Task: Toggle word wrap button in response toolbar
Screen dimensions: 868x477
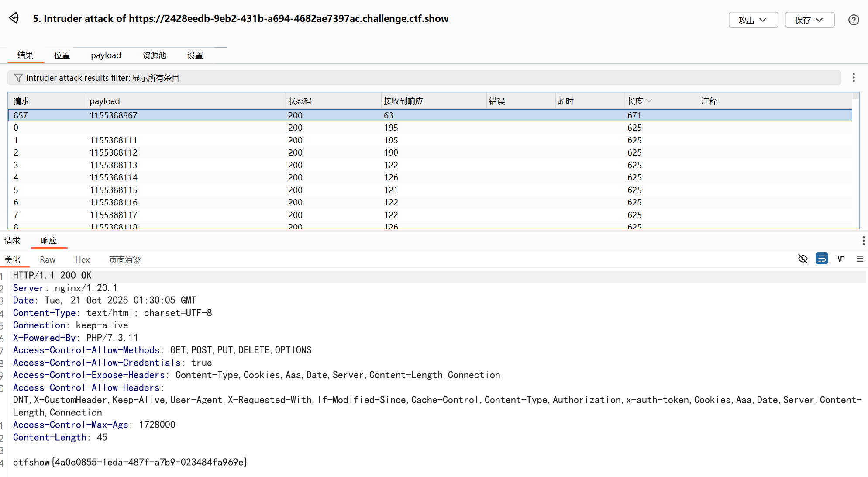Action: [x=822, y=259]
